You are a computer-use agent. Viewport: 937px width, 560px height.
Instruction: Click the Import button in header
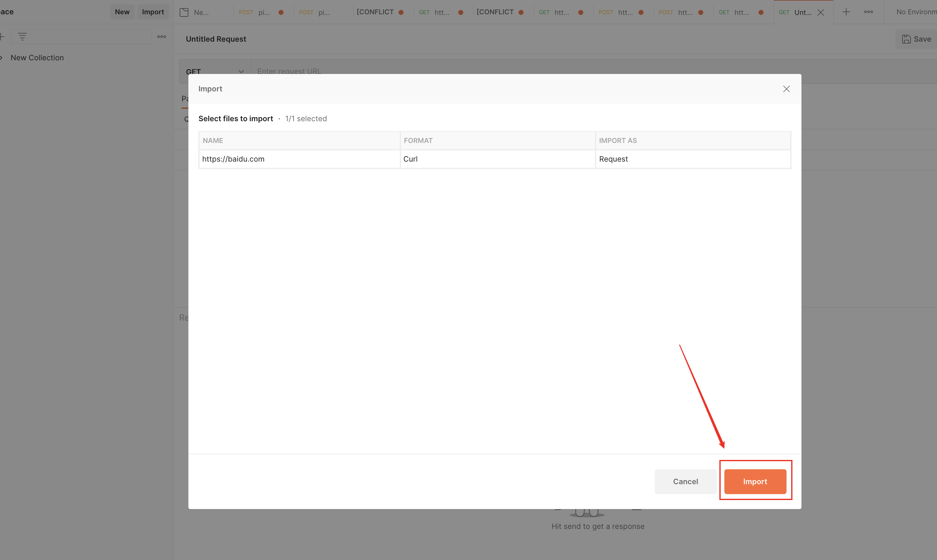pyautogui.click(x=153, y=12)
